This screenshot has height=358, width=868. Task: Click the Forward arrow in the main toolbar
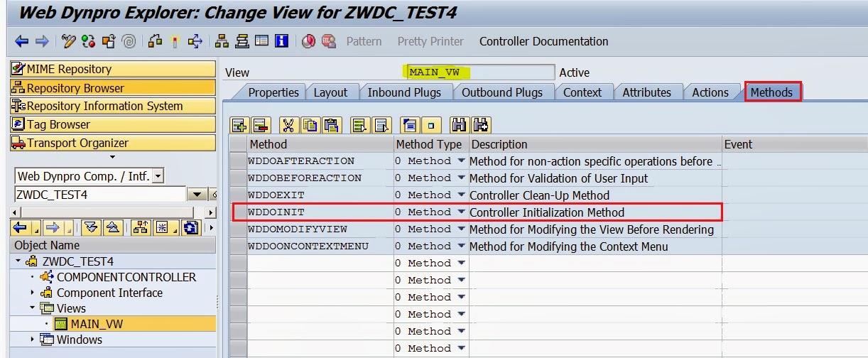(42, 41)
